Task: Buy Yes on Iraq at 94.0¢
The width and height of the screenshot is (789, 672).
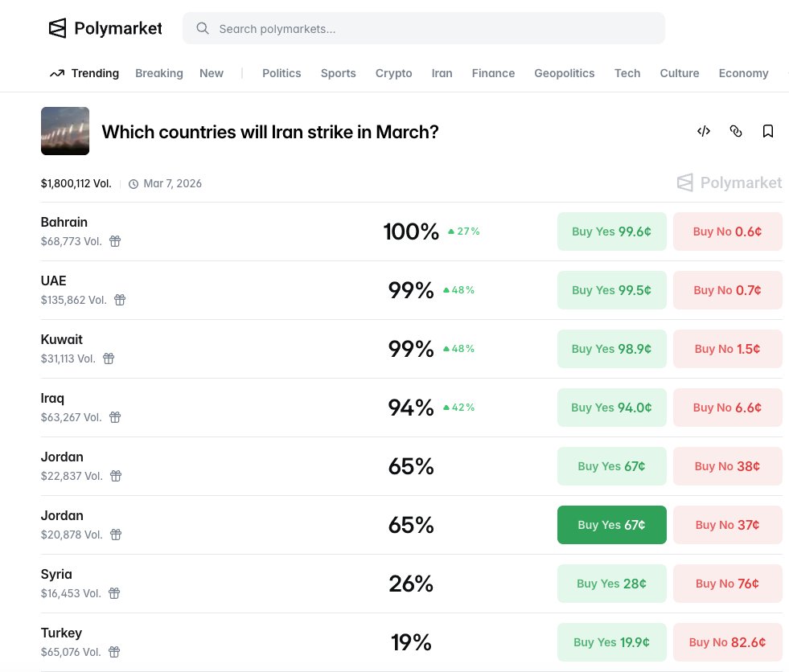Action: [x=611, y=408]
